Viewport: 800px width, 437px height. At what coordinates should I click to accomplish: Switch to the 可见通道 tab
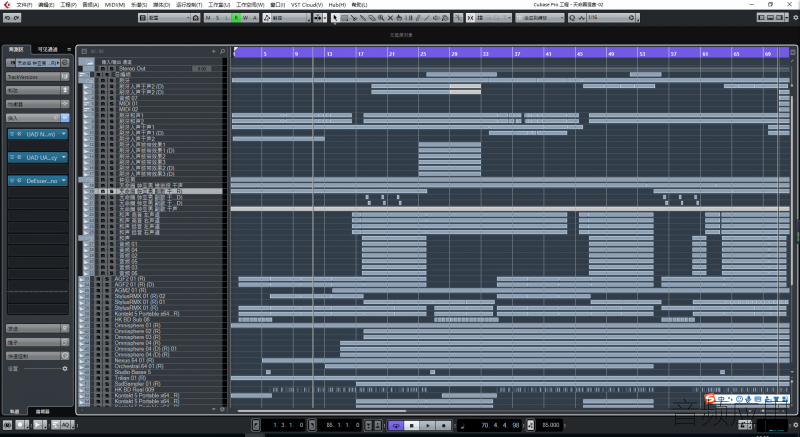pyautogui.click(x=47, y=49)
